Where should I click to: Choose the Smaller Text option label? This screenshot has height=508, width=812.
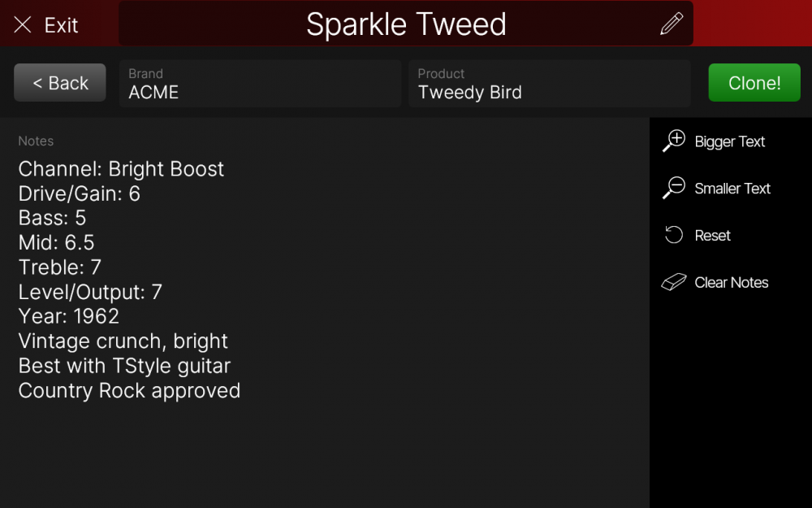[732, 189]
